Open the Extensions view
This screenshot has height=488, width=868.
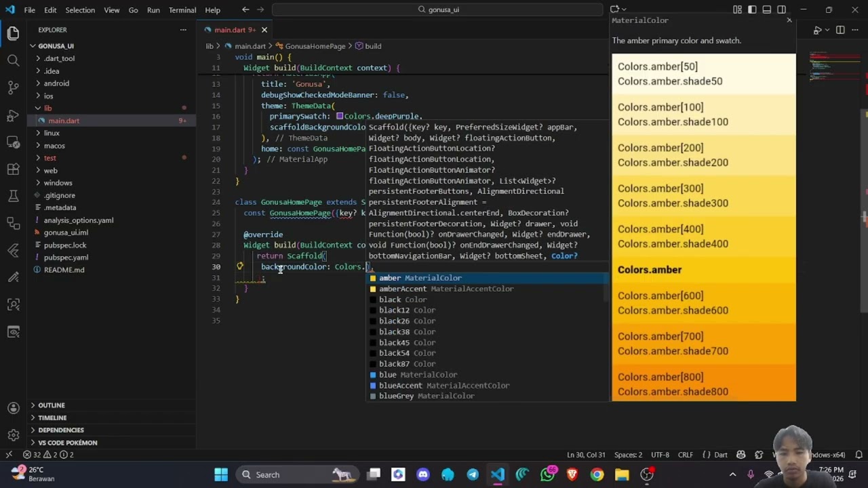(13, 169)
